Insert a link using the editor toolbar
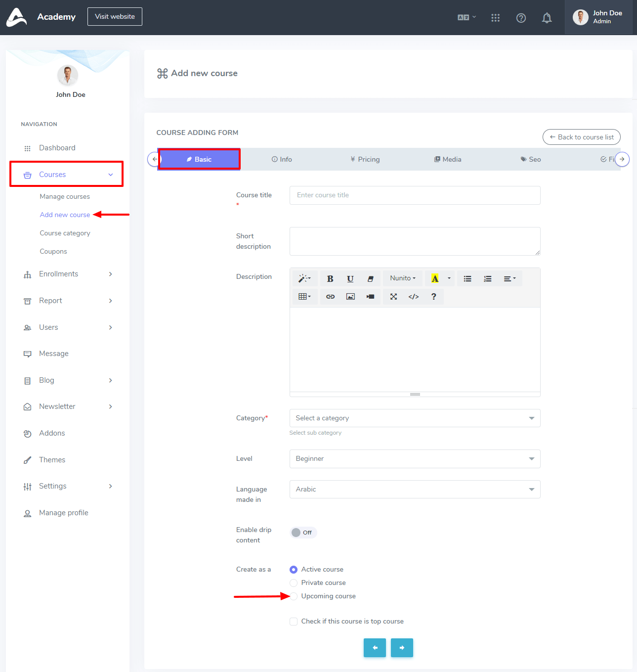 tap(330, 297)
